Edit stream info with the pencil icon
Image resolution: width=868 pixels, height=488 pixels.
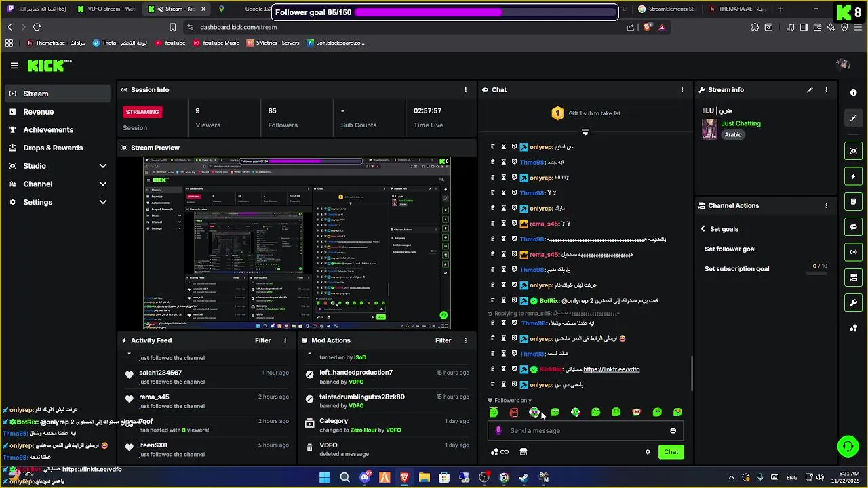click(x=810, y=90)
